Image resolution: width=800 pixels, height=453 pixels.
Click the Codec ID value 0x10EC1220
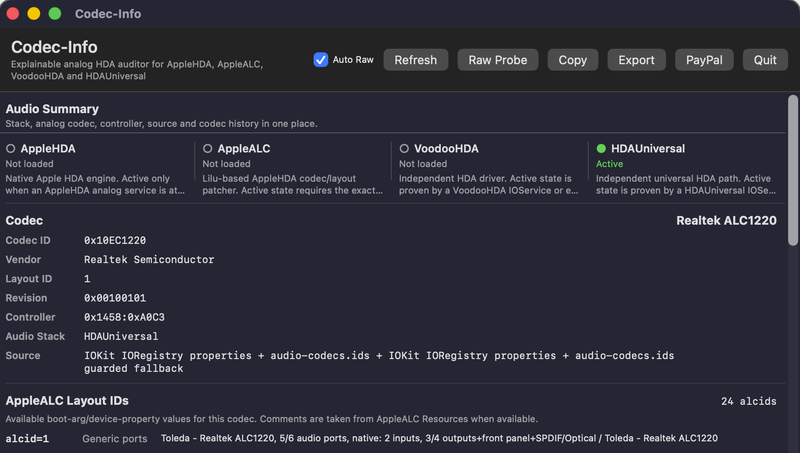point(115,240)
